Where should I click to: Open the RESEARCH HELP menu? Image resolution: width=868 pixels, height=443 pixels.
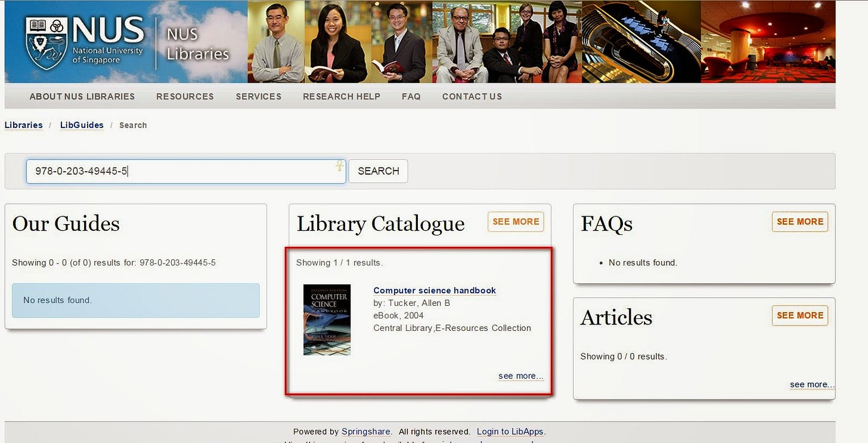click(x=342, y=97)
